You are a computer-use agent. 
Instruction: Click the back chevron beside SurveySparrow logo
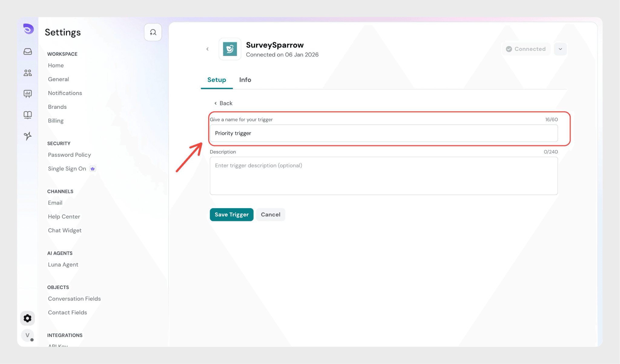point(207,49)
